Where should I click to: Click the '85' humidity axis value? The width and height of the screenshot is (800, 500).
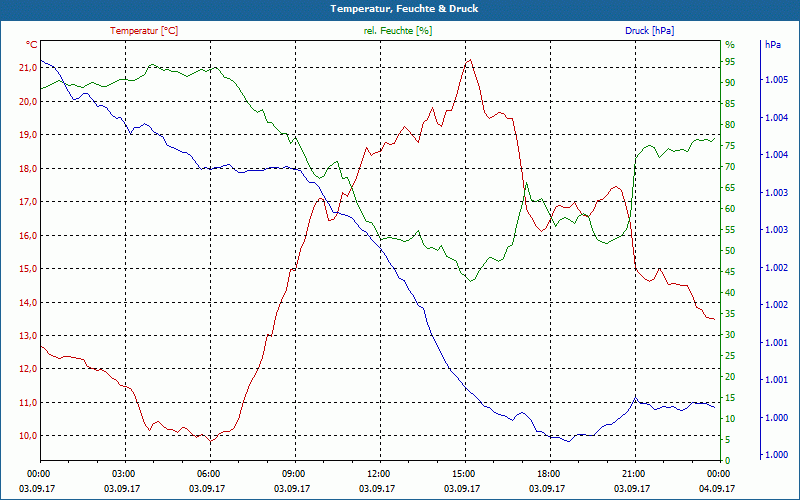(x=730, y=104)
